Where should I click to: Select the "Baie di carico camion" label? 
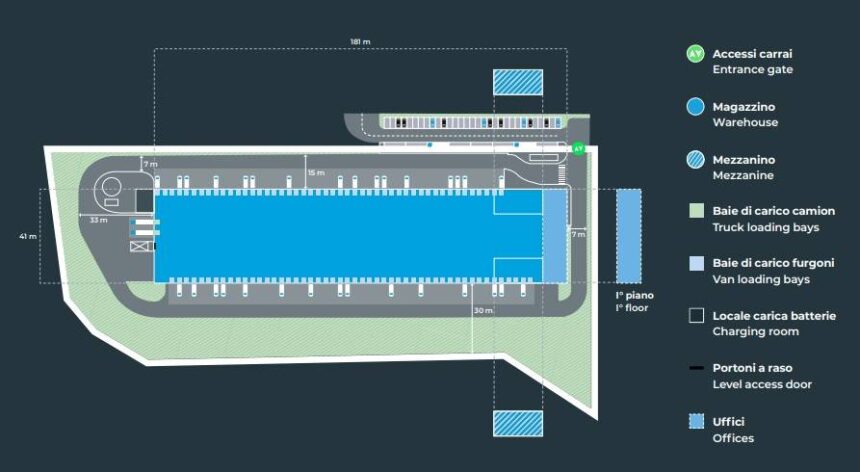773,212
